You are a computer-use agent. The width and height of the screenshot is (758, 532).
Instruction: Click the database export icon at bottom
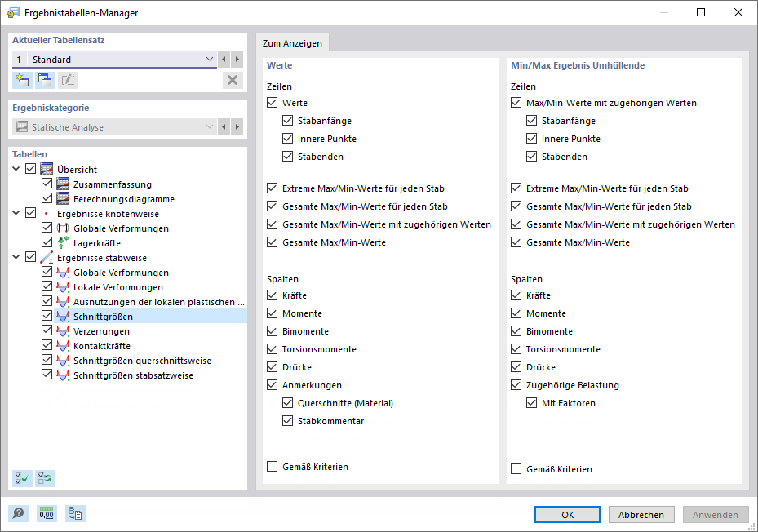pyautogui.click(x=75, y=513)
